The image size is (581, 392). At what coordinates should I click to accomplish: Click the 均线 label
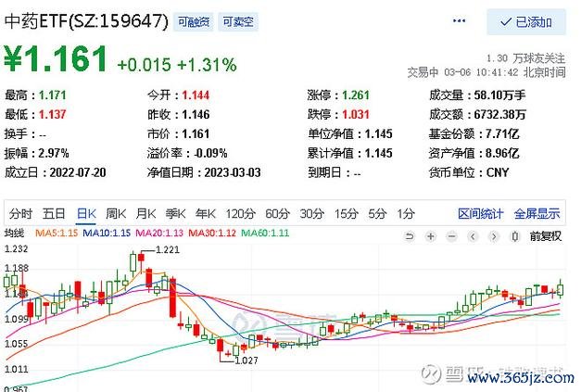(x=14, y=233)
